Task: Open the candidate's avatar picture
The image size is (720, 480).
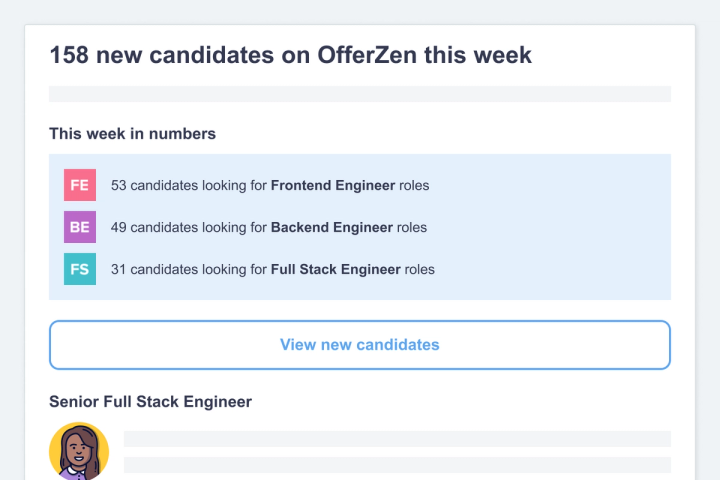Action: 79,452
